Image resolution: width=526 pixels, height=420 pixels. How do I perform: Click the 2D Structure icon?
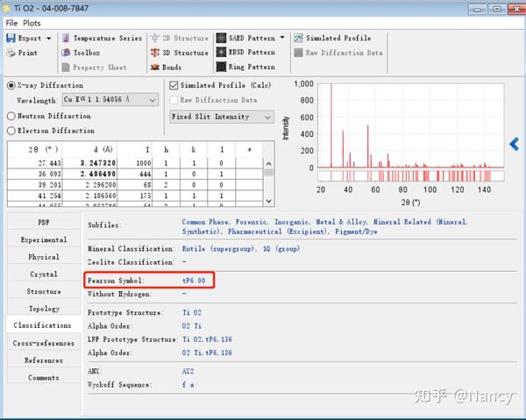[154, 38]
